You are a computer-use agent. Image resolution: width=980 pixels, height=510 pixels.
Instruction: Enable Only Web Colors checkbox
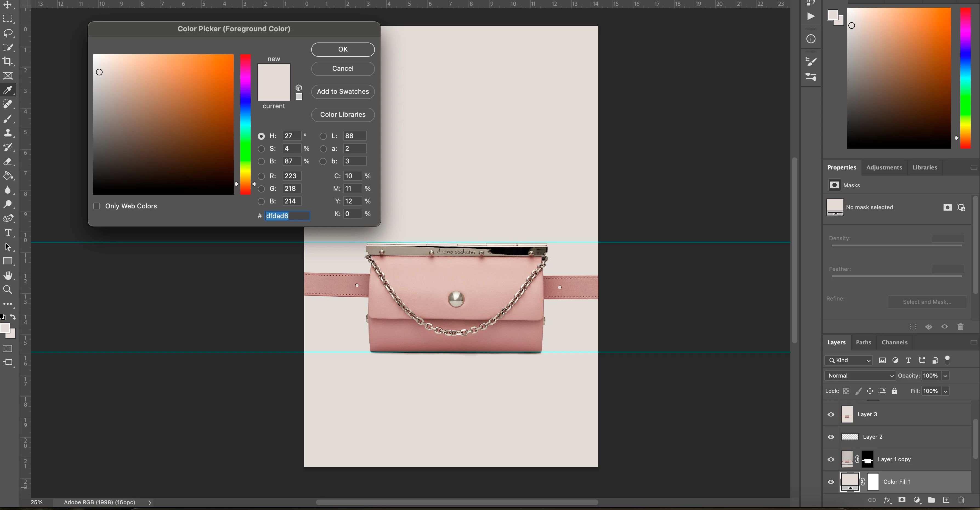pos(97,206)
